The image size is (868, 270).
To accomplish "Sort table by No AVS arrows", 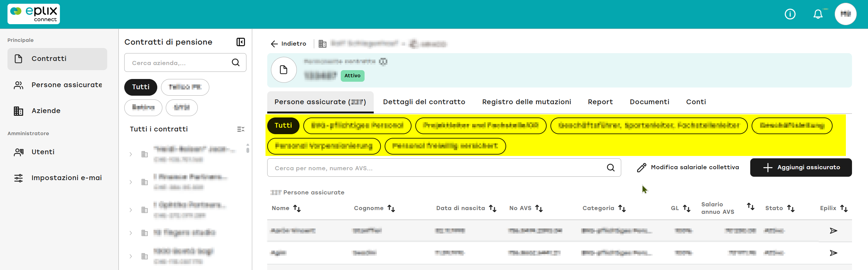I will click(x=539, y=208).
